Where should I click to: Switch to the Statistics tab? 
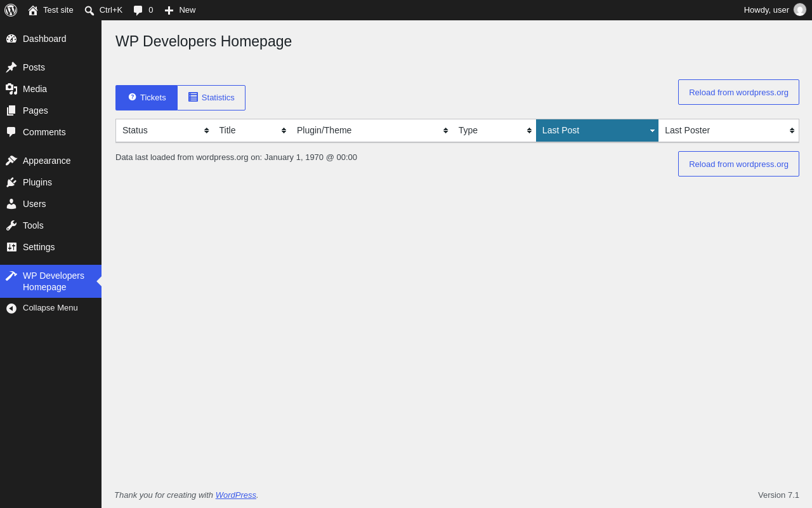click(211, 98)
